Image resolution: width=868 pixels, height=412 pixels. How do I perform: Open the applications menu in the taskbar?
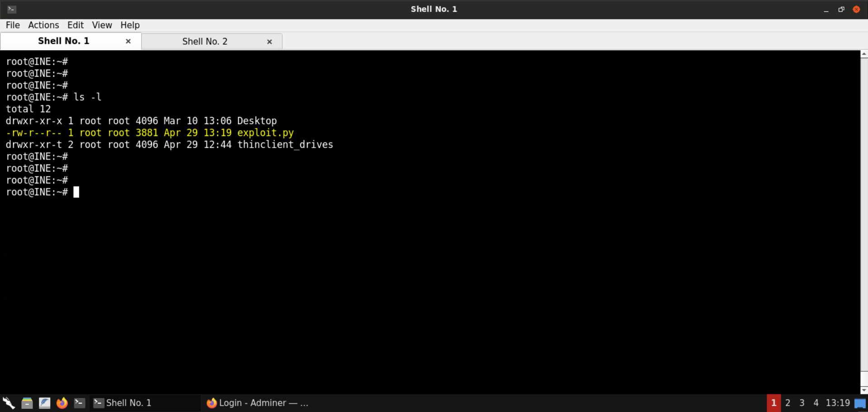click(x=9, y=403)
